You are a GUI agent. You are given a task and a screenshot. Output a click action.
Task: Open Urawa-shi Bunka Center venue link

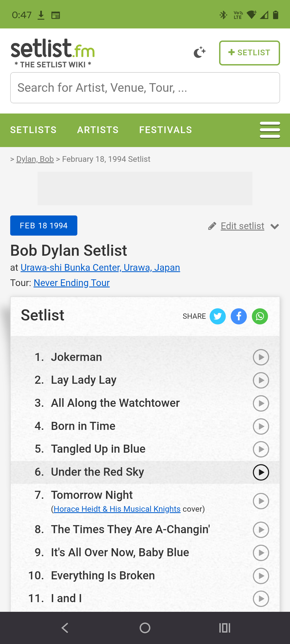pyautogui.click(x=100, y=268)
